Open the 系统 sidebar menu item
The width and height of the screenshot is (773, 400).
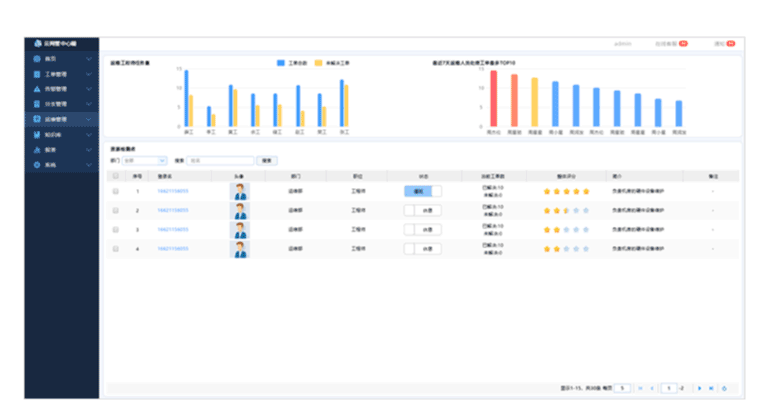[62, 165]
